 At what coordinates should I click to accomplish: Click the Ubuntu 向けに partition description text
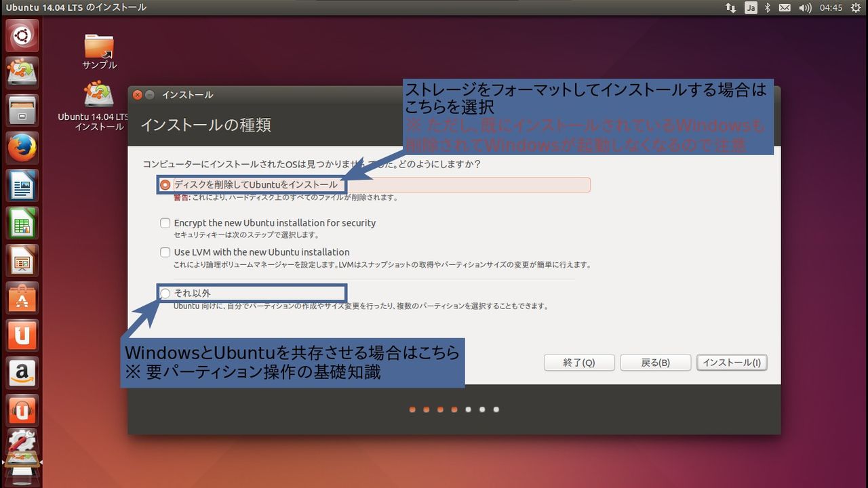point(361,306)
